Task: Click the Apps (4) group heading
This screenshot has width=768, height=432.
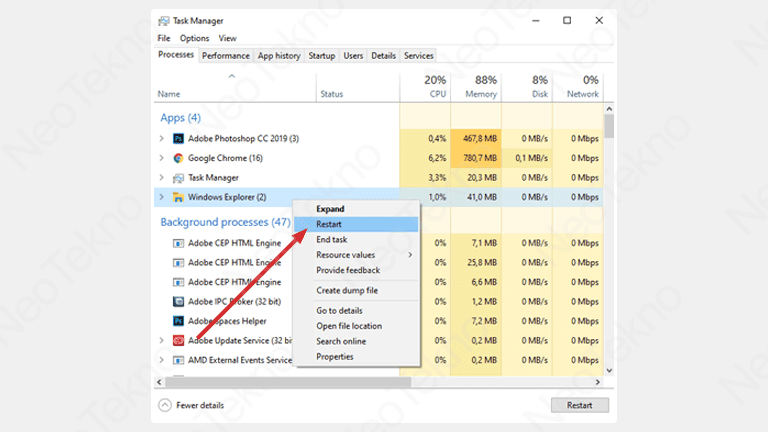Action: tap(180, 118)
